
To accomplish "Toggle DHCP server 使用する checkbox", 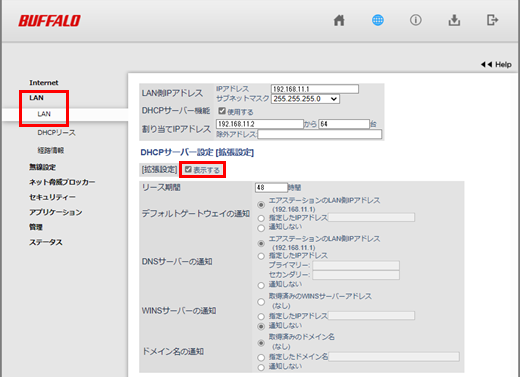I will pyautogui.click(x=222, y=111).
